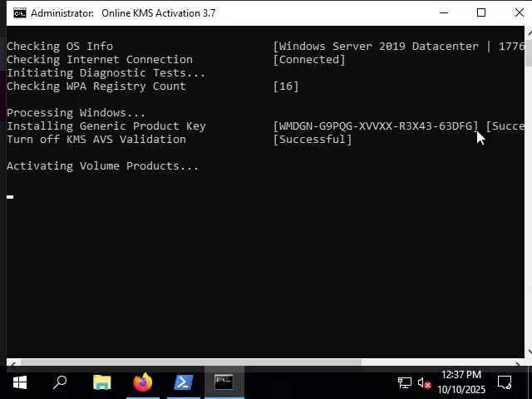Click the '[16]' registry count value
The height and width of the screenshot is (399, 532).
click(x=286, y=86)
